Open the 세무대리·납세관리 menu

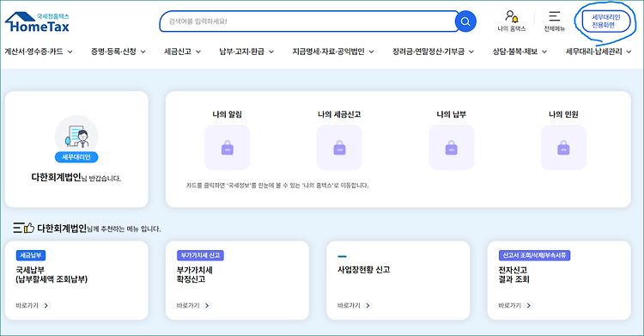(x=594, y=52)
